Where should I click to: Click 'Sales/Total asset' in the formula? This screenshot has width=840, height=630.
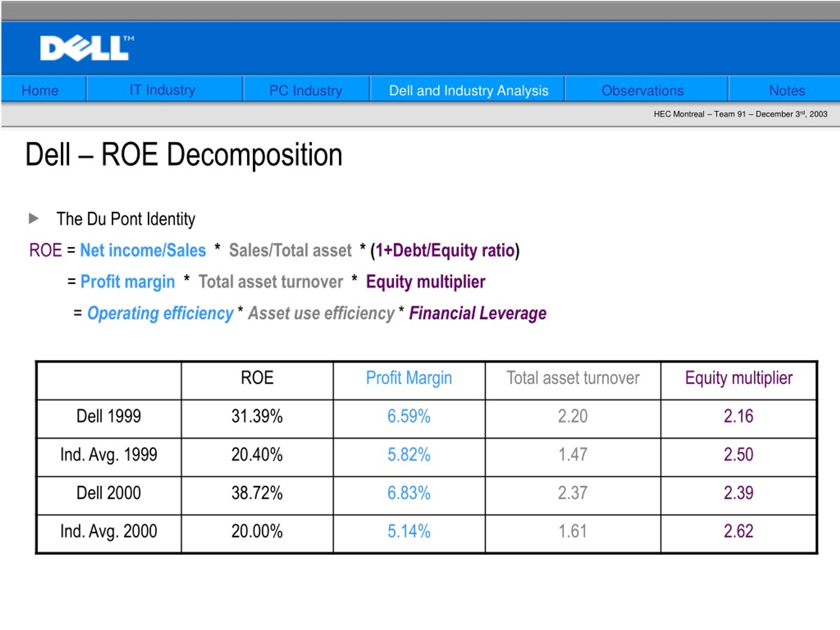pyautogui.click(x=290, y=250)
